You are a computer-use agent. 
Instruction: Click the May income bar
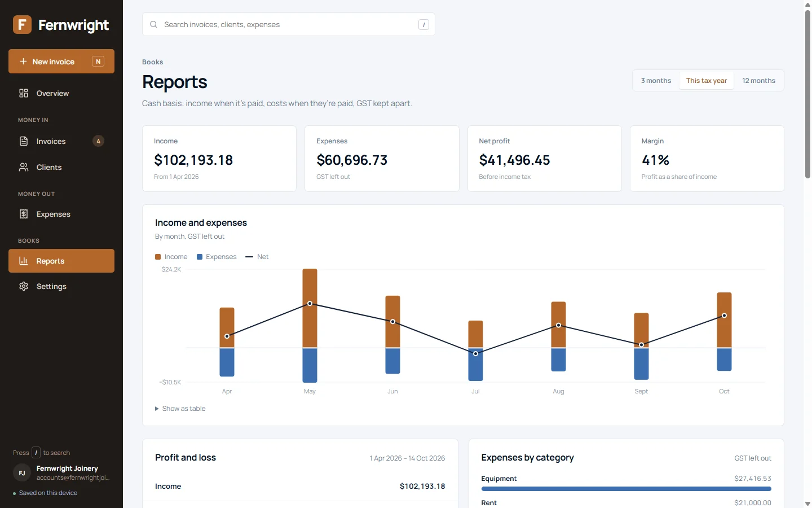[310, 308]
